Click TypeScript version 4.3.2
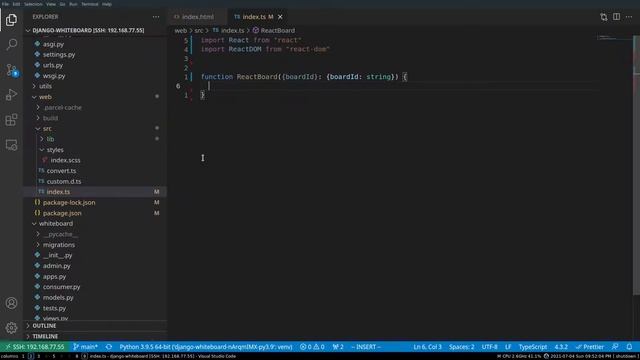This screenshot has width=640, height=360. (x=561, y=347)
